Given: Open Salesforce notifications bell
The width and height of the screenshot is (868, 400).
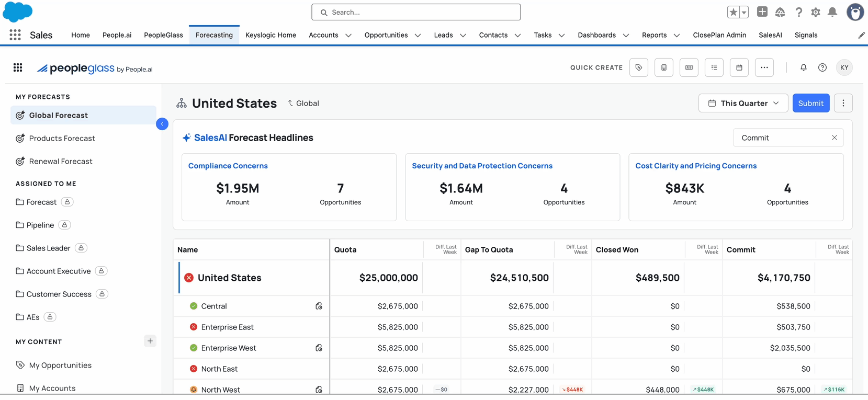Looking at the screenshot, I should tap(832, 12).
